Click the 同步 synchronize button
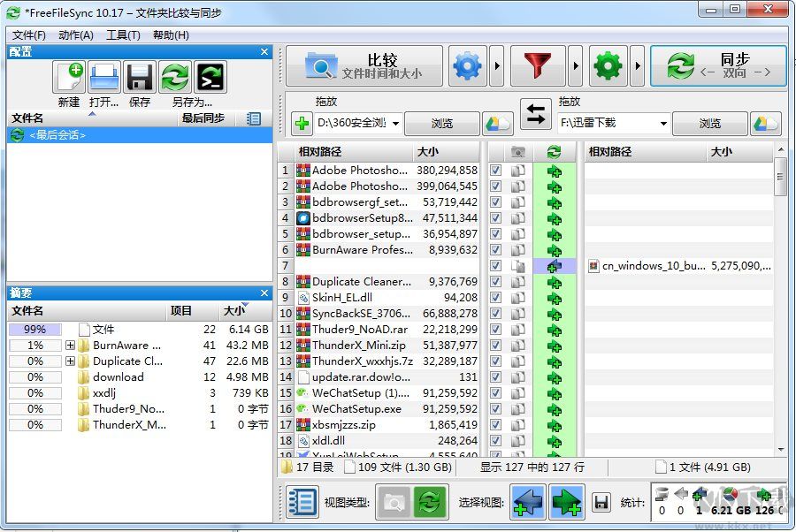 pos(717,66)
